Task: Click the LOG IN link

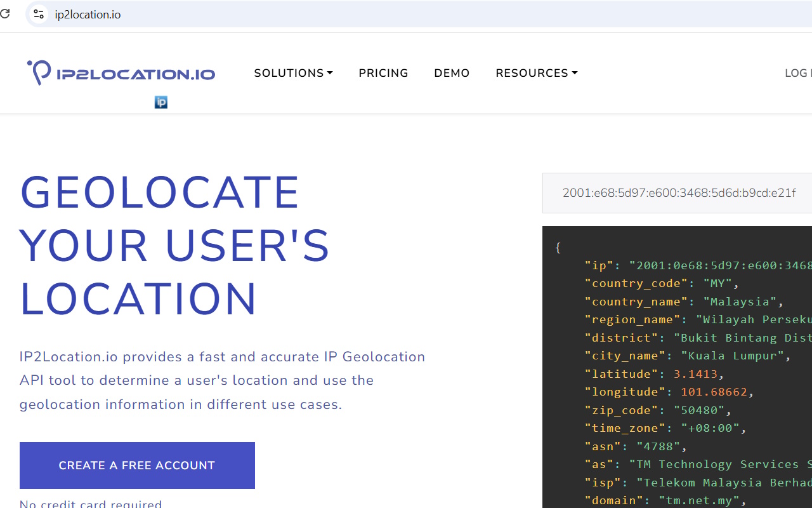Action: [x=801, y=73]
